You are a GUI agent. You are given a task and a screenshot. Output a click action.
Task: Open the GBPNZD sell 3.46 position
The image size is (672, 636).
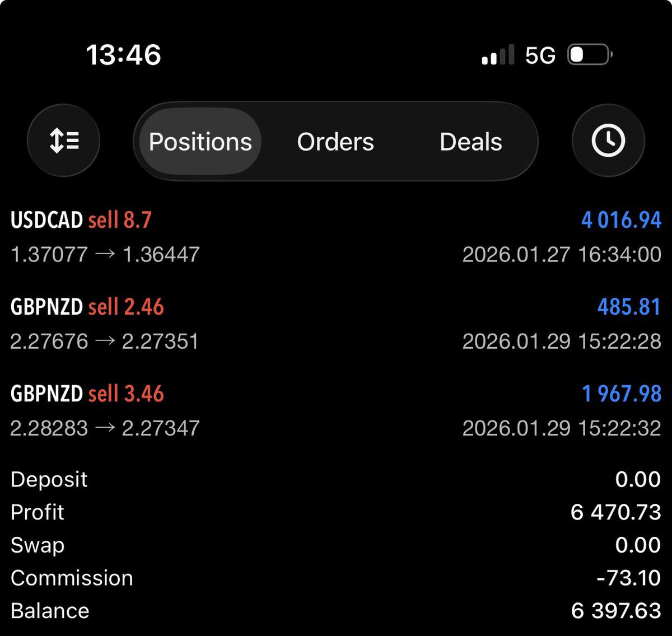coord(336,410)
